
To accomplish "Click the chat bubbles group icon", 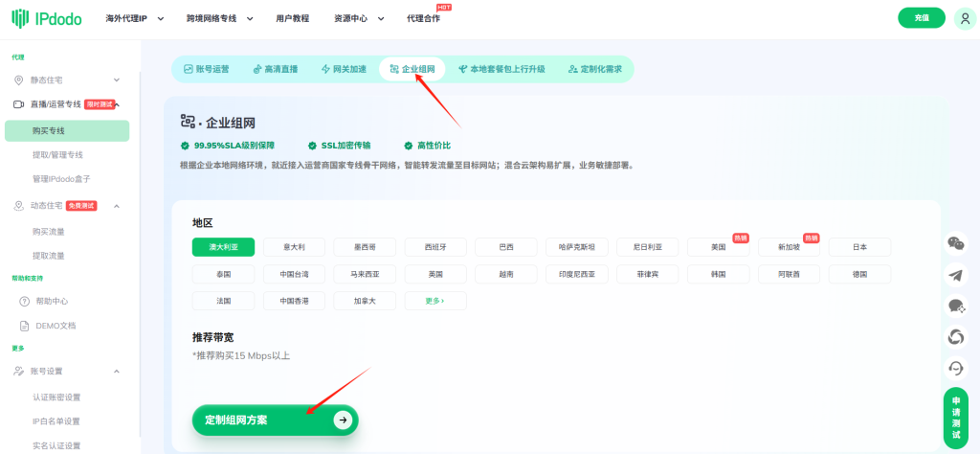I will click(x=956, y=306).
